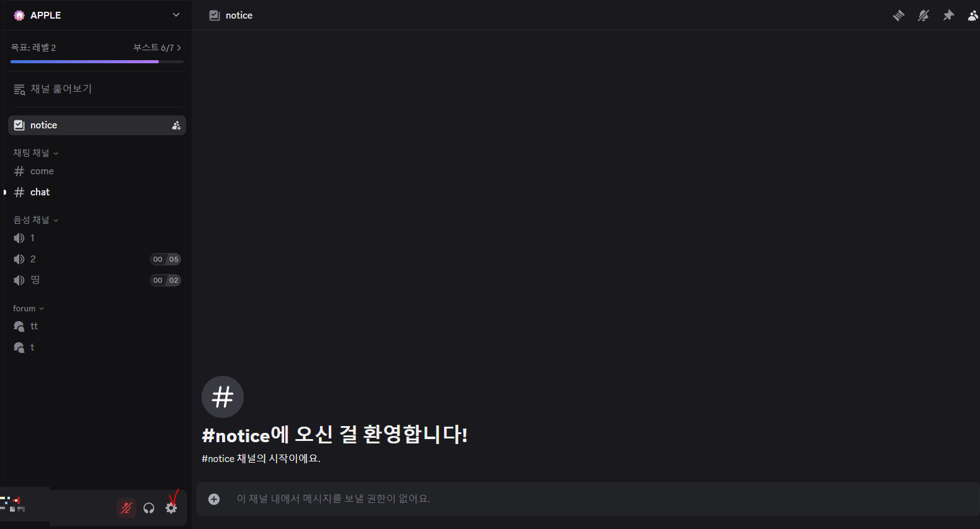980x529 pixels.
Task: Open user settings gear icon
Action: pyautogui.click(x=171, y=508)
